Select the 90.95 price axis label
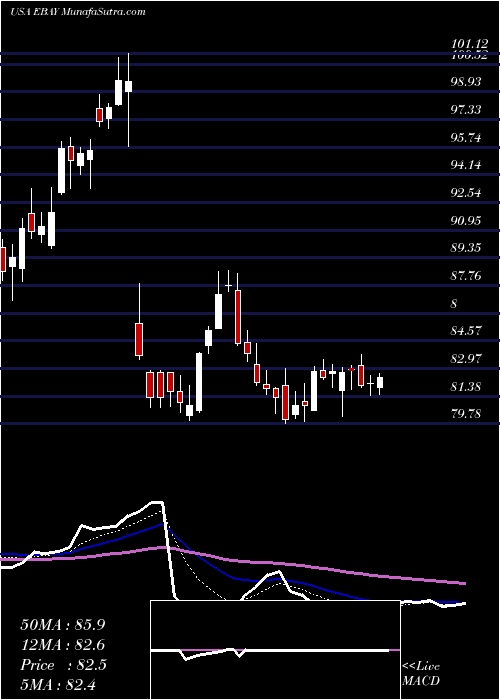The width and height of the screenshot is (500, 700). [466, 221]
